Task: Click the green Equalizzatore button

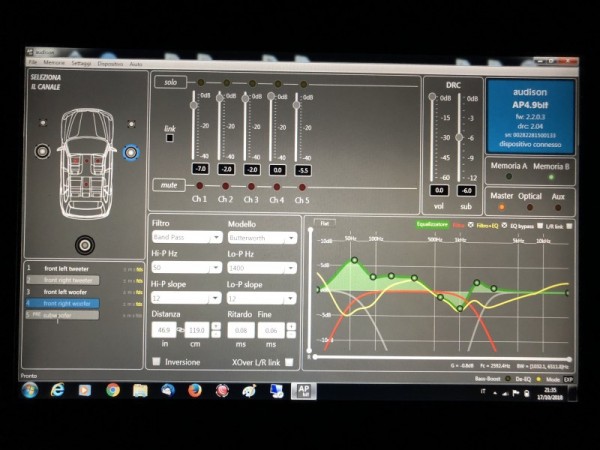Action: (432, 225)
